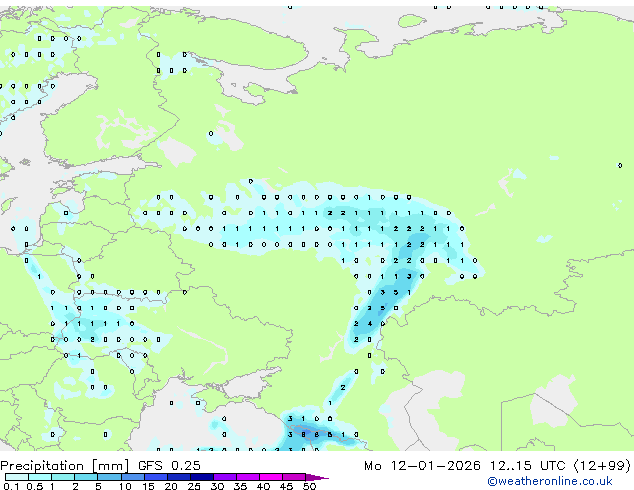The height and width of the screenshot is (490, 634).
Task: Click the '20' legend tick label
Action: pos(171,486)
